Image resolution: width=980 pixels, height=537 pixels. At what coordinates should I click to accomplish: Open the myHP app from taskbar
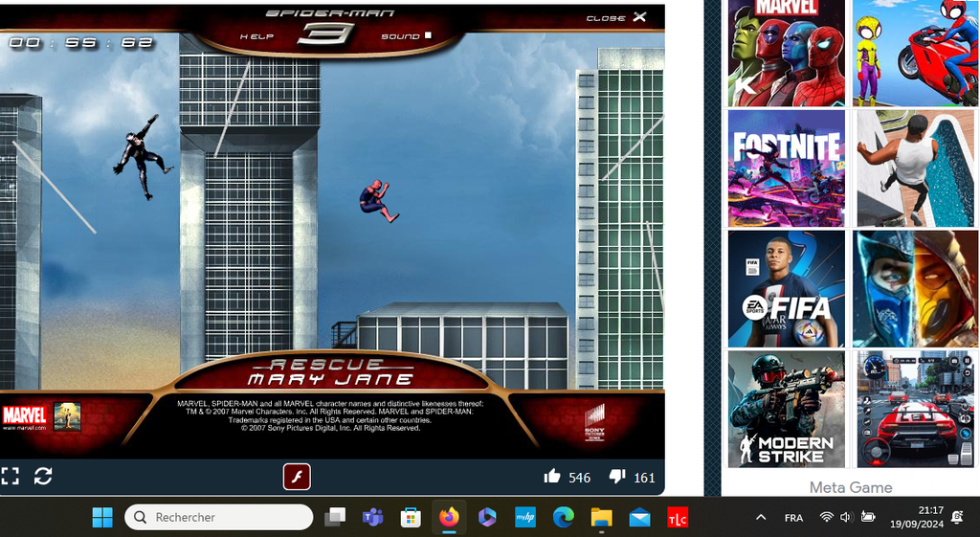tap(525, 517)
